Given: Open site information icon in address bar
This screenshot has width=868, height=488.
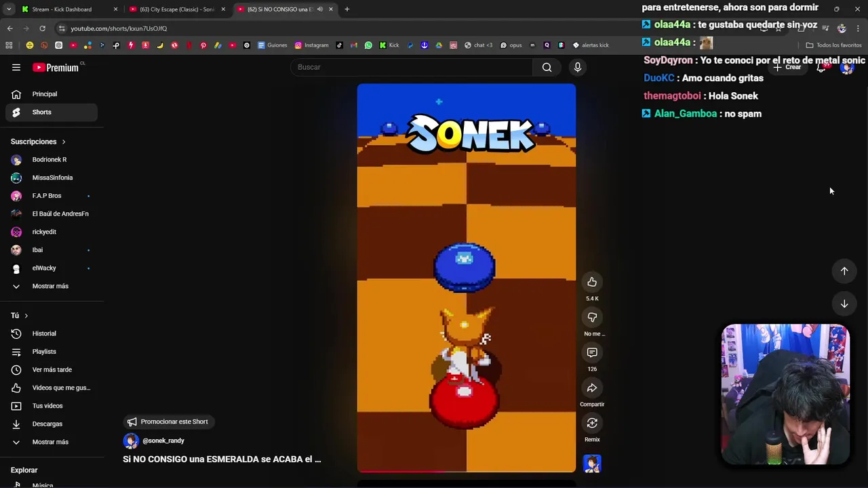Looking at the screenshot, I should coord(62,28).
